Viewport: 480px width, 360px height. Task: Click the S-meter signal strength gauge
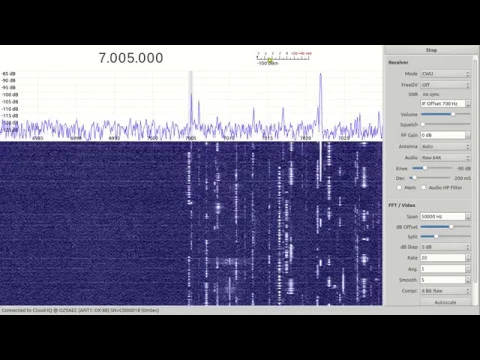tap(284, 58)
